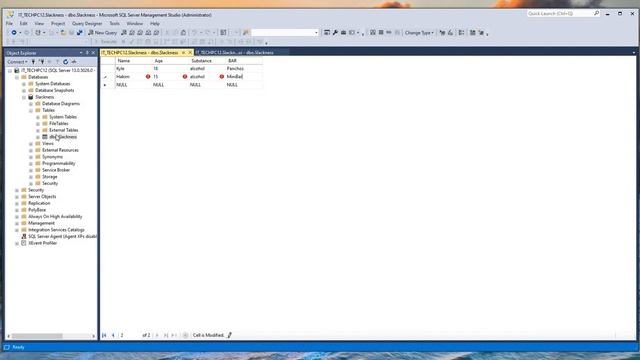
Task: Collapse the Tables folder
Action: [31, 111]
